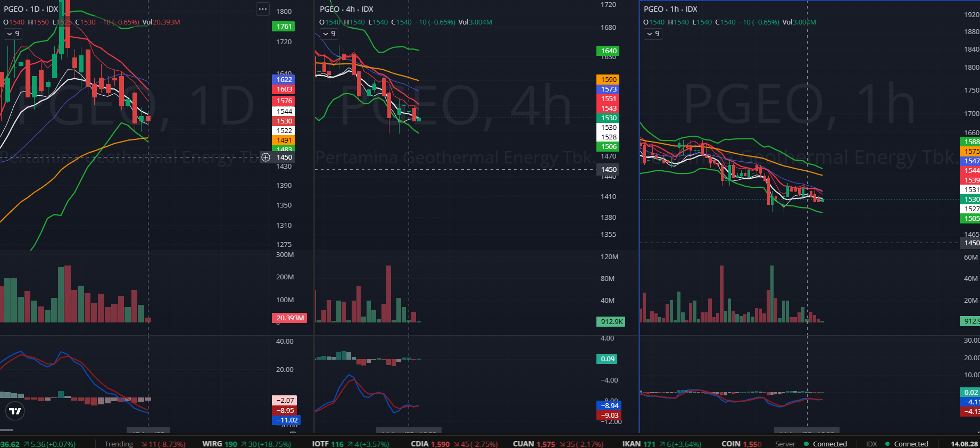Select the CDIA 1,590 ticker entry
980x448 pixels.
coord(454,444)
